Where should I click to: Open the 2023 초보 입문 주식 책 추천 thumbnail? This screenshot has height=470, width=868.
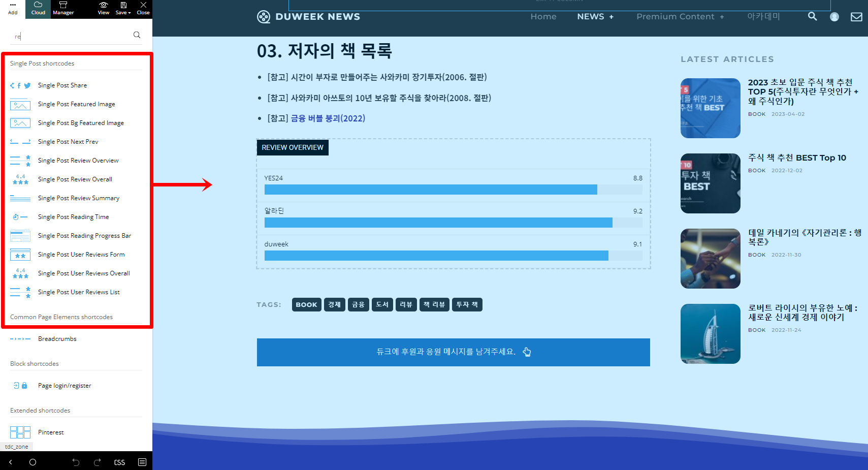pyautogui.click(x=711, y=108)
